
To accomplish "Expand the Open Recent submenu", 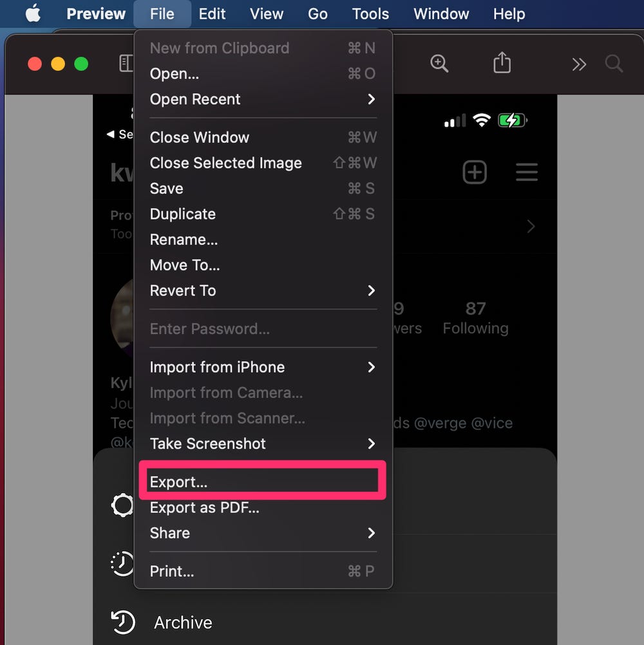I will pos(263,99).
